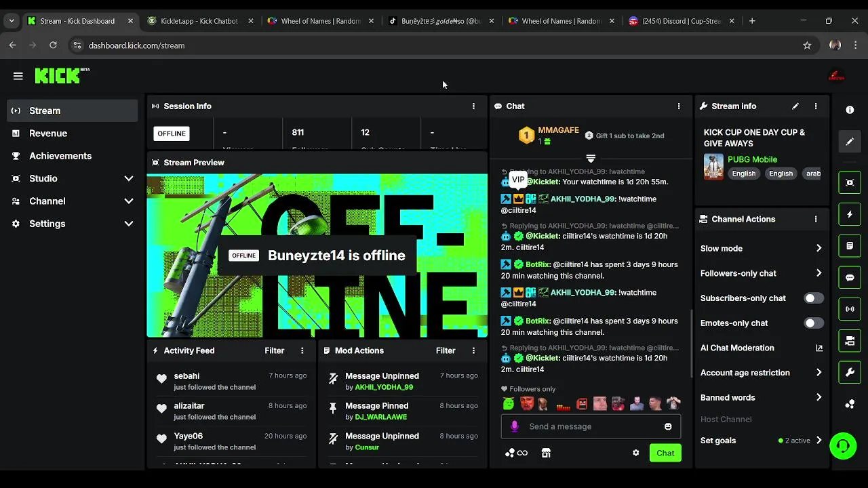The image size is (868, 488).
Task: Toggle Emotes-only chat switch
Action: (x=814, y=323)
